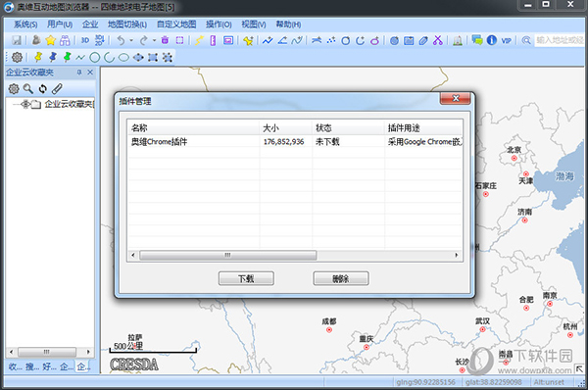Select the draw polyline track icon
Viewport: 588px width, 390px height.
click(268, 40)
